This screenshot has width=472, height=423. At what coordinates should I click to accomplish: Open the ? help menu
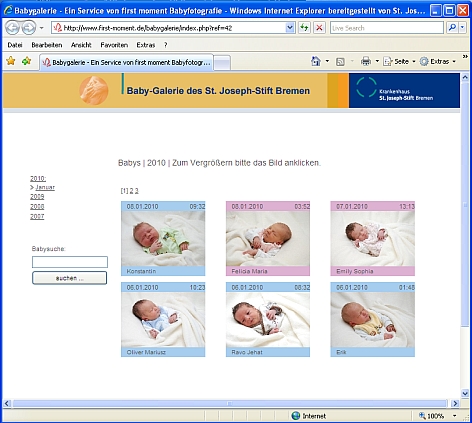(166, 45)
